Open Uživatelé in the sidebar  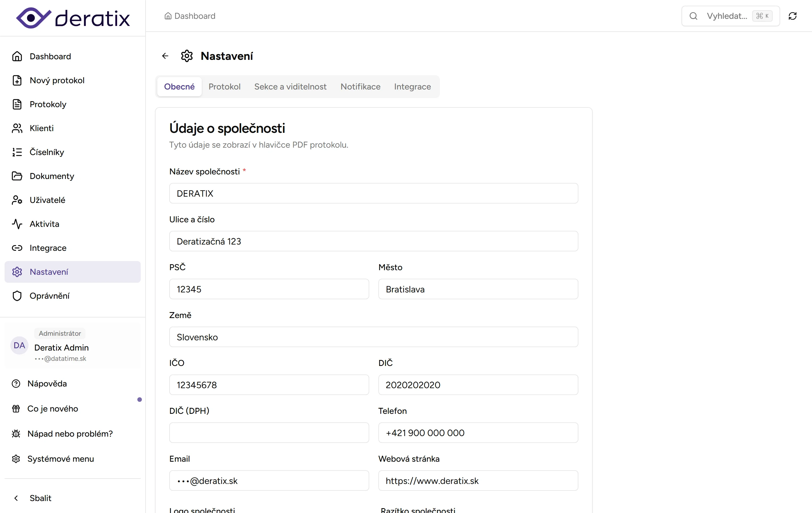(x=47, y=200)
